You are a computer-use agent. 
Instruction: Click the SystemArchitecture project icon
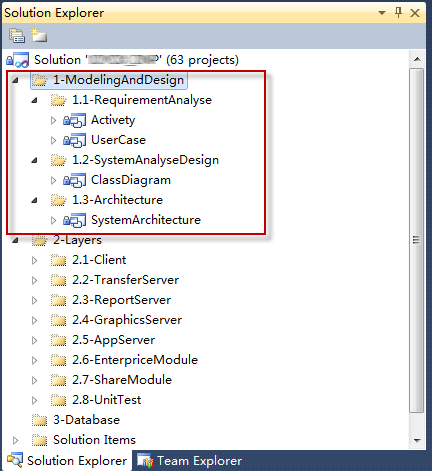75,220
